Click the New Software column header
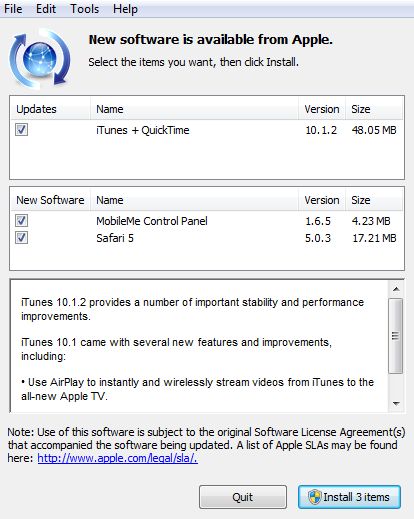The width and height of the screenshot is (414, 519). pos(51,200)
